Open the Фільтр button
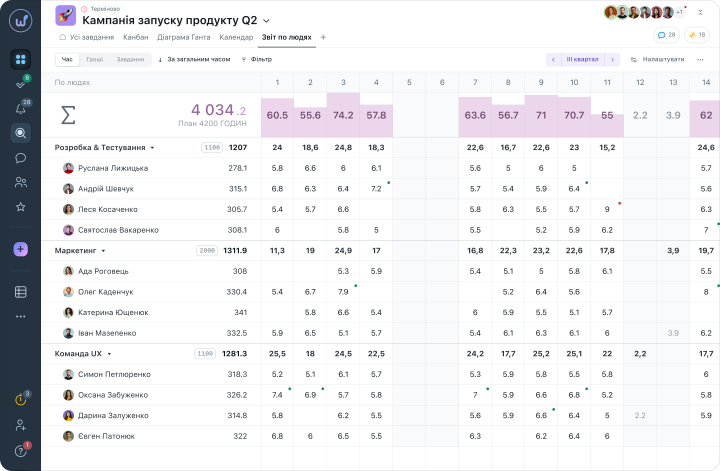The width and height of the screenshot is (720, 471). click(257, 59)
